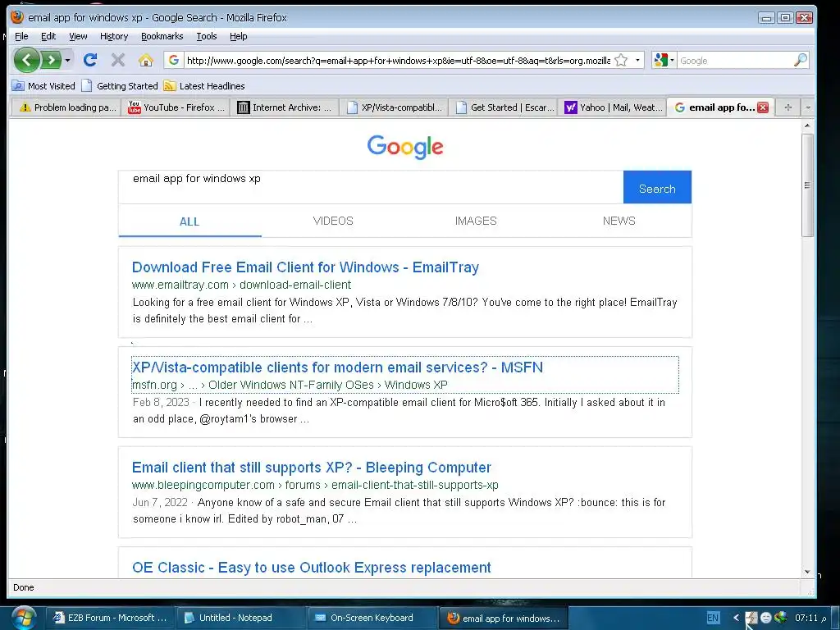Switch to the Problem loading page tab
The image size is (840, 630).
tap(66, 107)
